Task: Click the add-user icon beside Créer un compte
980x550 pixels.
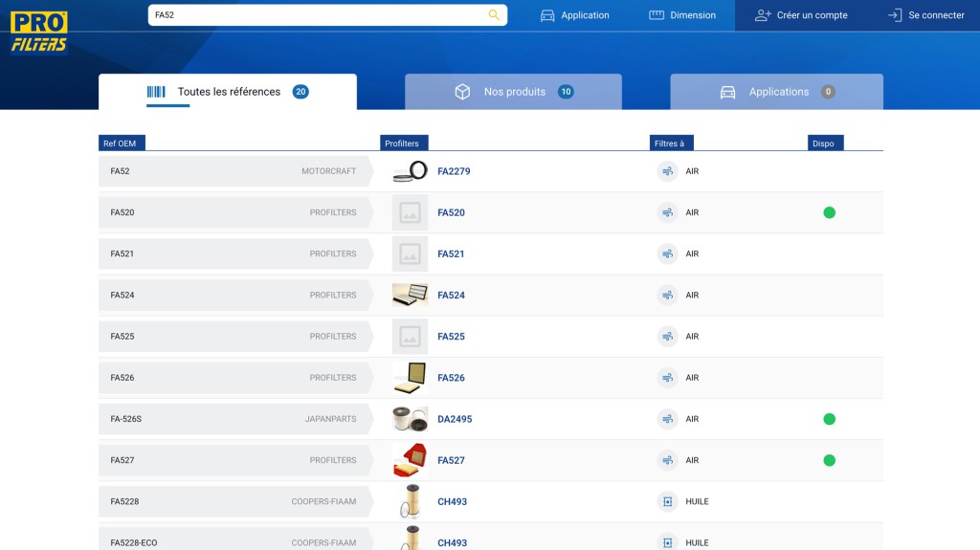Action: pos(763,15)
